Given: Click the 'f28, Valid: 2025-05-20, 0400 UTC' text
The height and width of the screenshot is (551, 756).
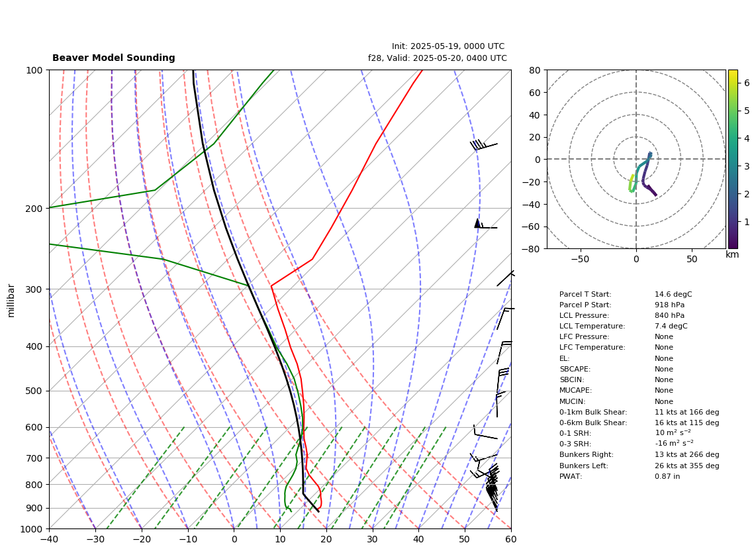Looking at the screenshot, I should point(438,58).
